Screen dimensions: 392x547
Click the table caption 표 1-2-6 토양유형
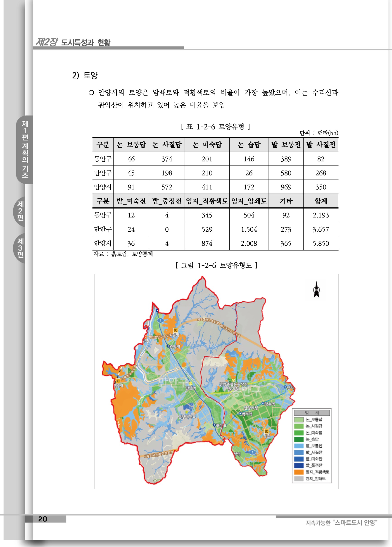[x=215, y=127]
